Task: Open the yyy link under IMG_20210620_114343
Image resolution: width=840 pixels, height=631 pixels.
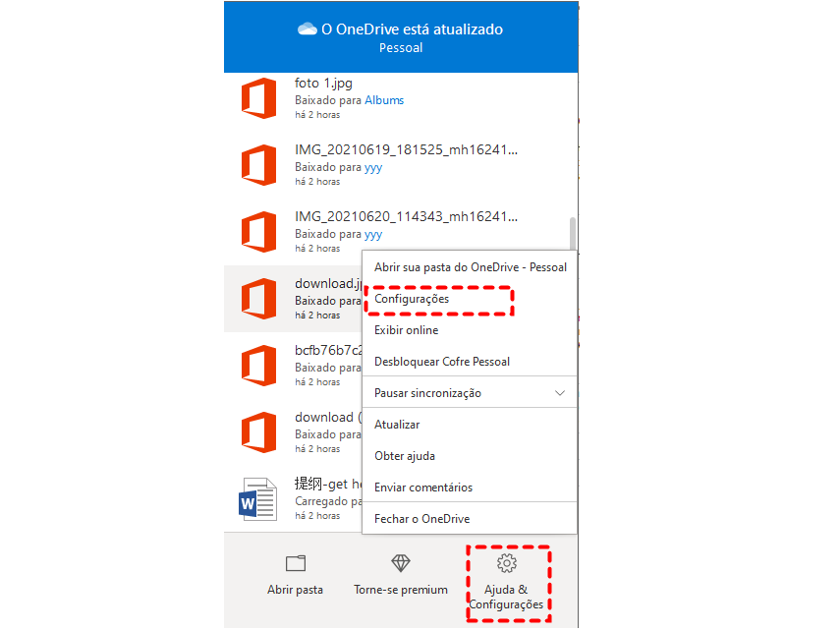Action: click(373, 234)
